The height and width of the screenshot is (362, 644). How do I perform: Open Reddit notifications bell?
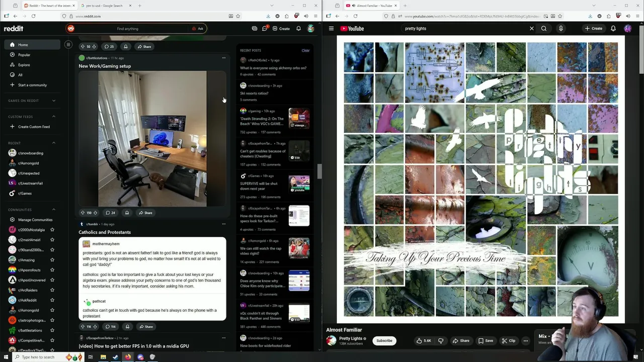tap(298, 29)
